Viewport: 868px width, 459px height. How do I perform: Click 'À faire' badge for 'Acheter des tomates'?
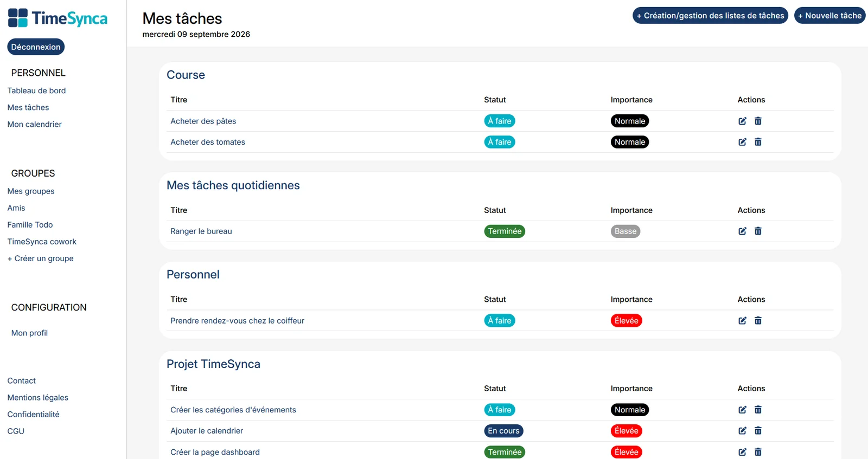500,142
